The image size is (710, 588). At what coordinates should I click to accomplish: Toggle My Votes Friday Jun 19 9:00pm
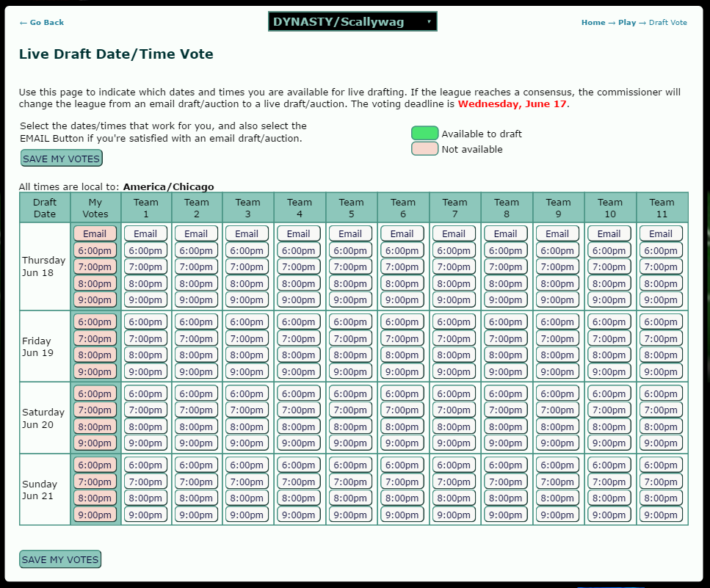click(x=95, y=371)
